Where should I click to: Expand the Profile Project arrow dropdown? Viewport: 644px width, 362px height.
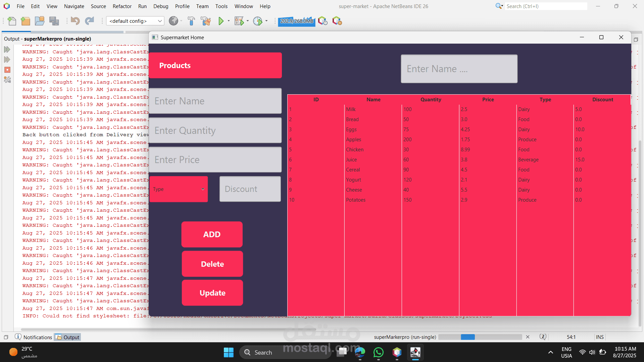coord(266,21)
